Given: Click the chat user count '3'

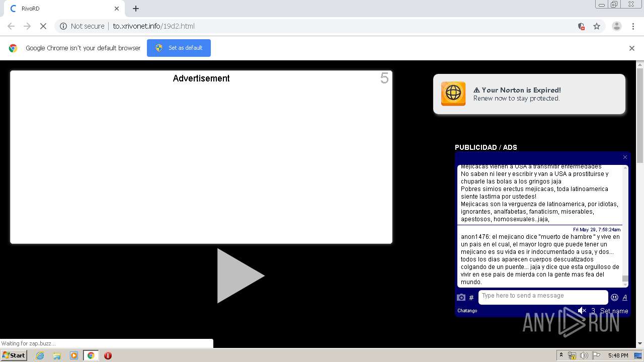Looking at the screenshot, I should coord(593,311).
